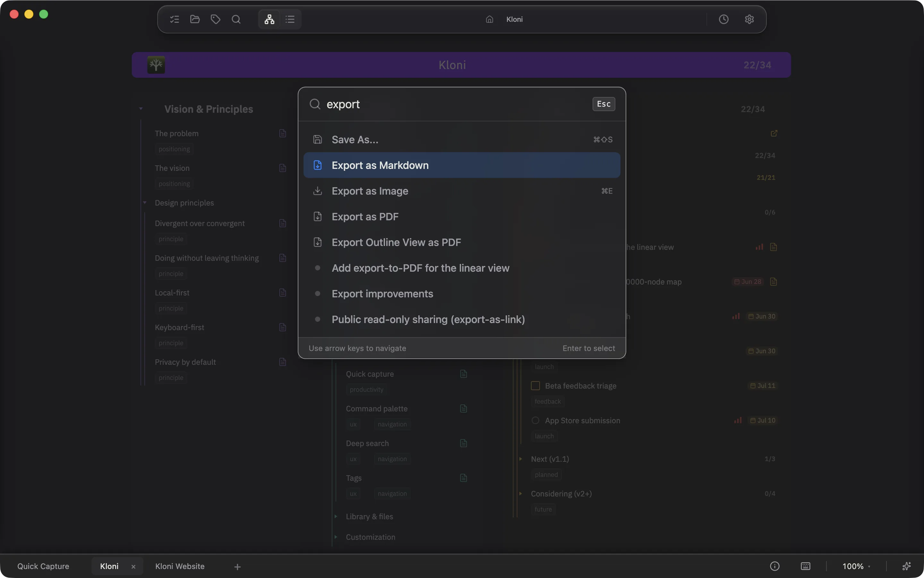This screenshot has height=578, width=924.
Task: Click the Jun 28 due date badge
Action: 748,282
